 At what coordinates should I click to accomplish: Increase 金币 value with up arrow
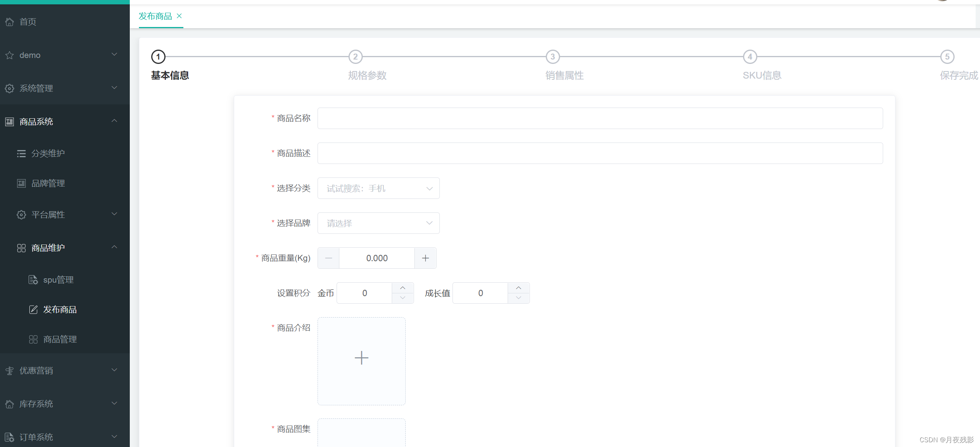point(402,288)
